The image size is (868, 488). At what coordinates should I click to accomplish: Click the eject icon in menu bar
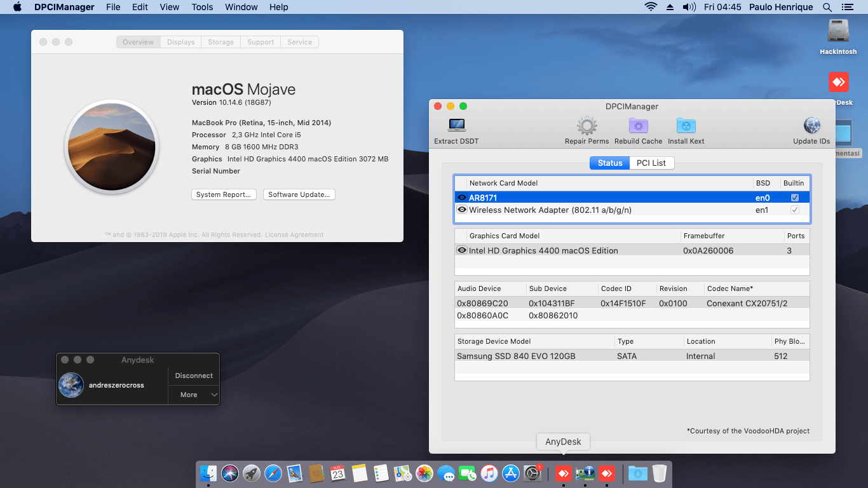pos(670,7)
